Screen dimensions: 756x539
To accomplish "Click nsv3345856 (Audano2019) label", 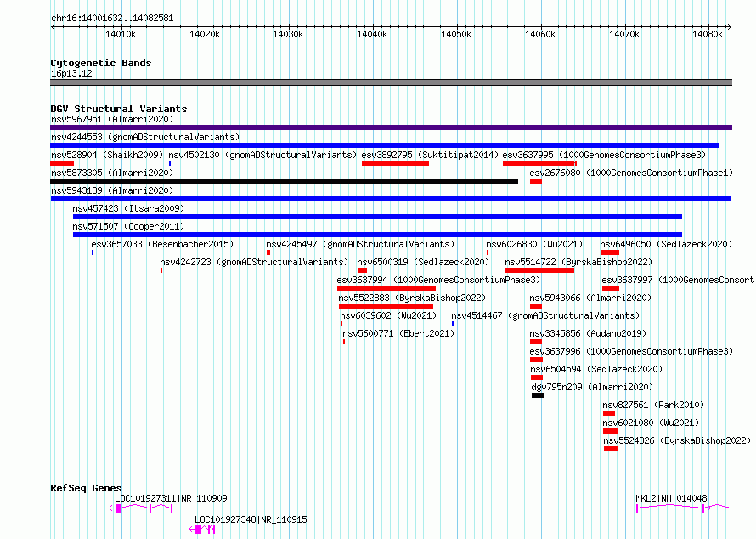I will point(588,333).
